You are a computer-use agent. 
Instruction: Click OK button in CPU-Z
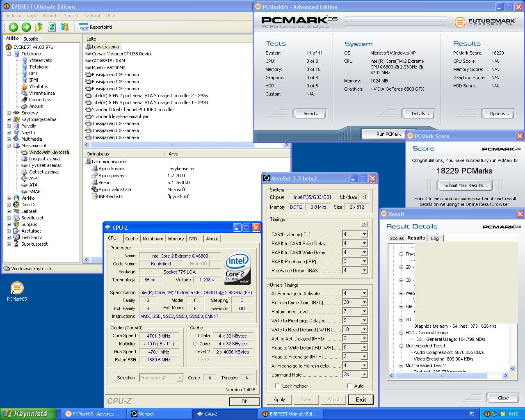point(244,402)
